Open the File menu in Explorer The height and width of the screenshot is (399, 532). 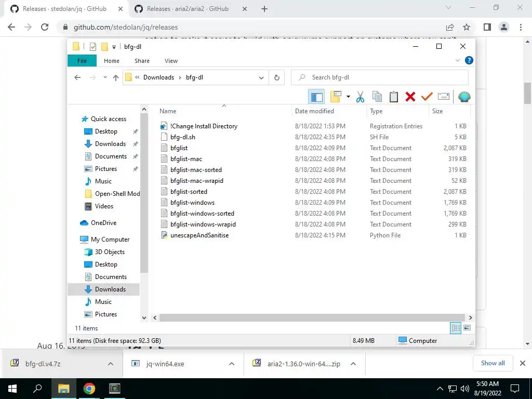pyautogui.click(x=82, y=61)
